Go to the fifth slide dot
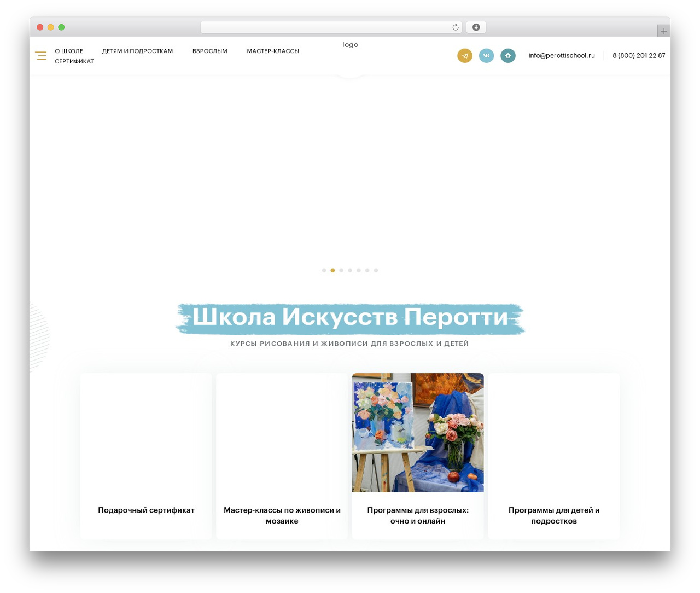700x593 pixels. pos(359,270)
